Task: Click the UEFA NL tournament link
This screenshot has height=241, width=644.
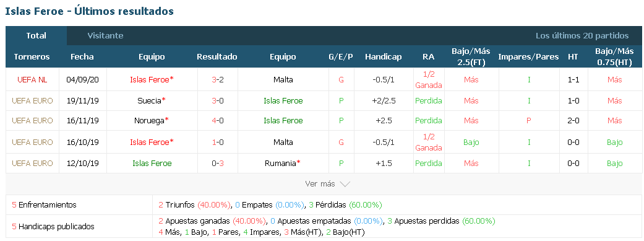Action: point(32,80)
